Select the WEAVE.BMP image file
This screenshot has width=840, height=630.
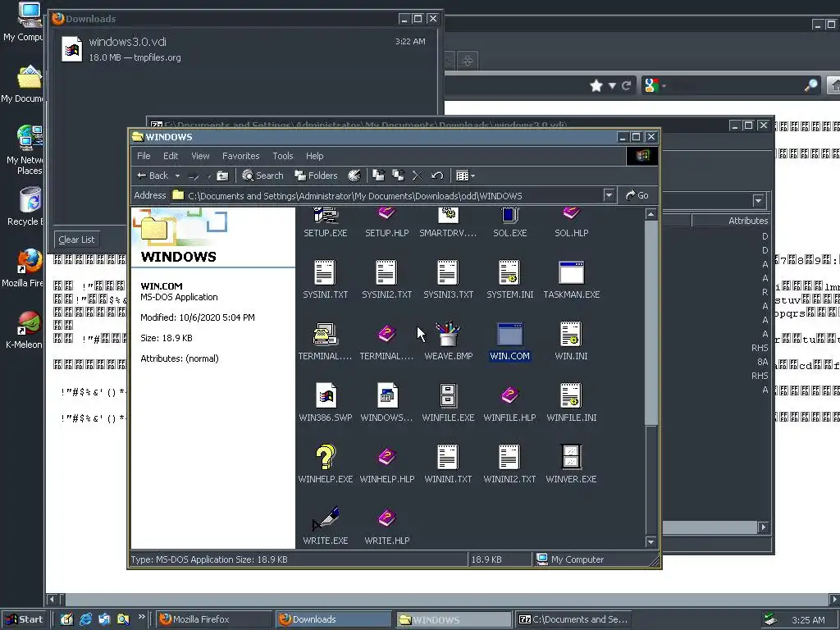(449, 341)
